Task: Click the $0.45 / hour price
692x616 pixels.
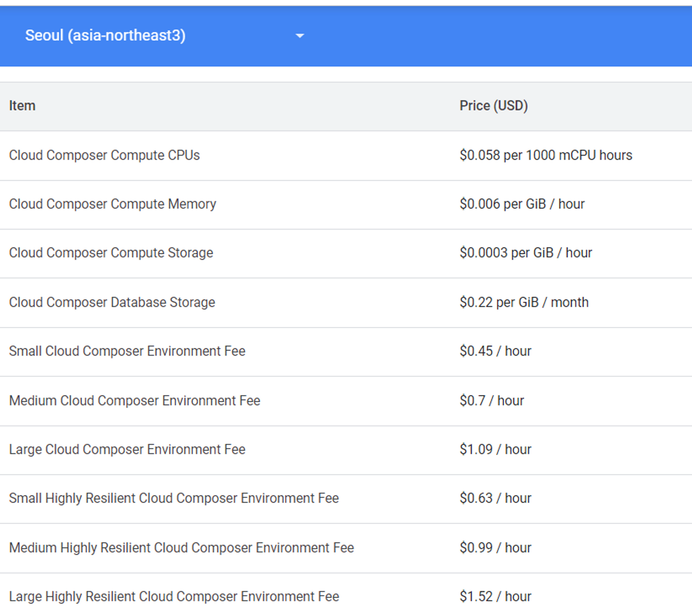Action: coord(495,351)
